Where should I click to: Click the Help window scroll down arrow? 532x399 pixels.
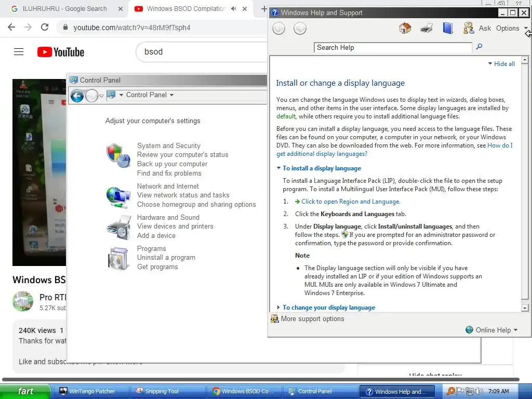pos(525,308)
